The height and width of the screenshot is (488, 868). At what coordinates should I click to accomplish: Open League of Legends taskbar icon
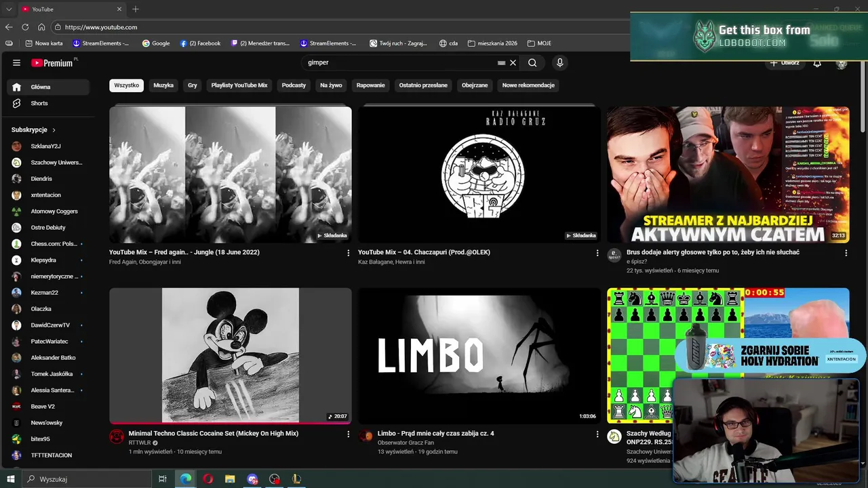[296, 479]
